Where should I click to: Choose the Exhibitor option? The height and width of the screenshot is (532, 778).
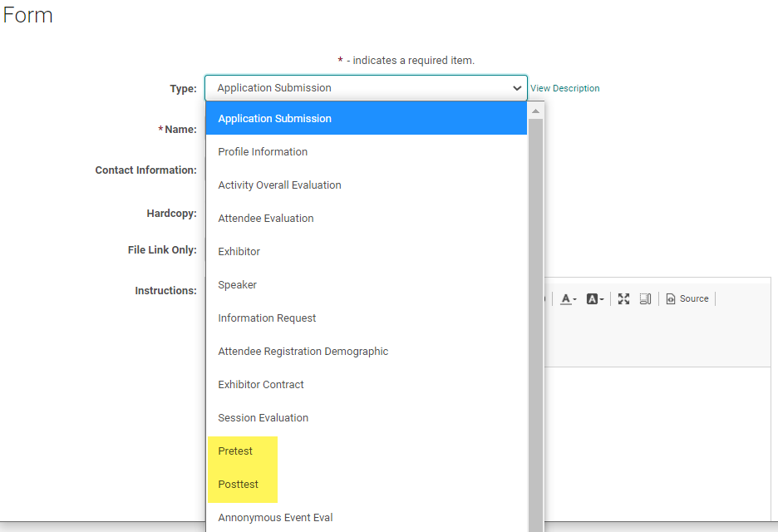(239, 252)
